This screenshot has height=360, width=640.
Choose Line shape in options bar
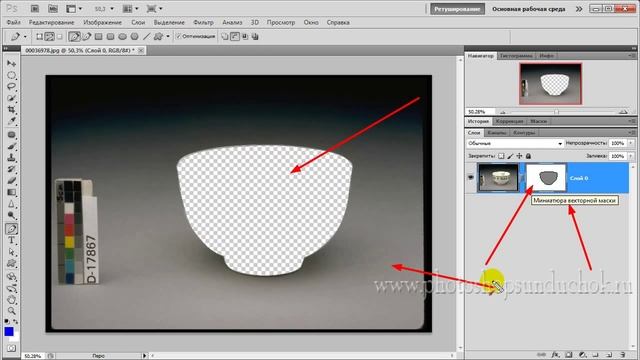[146, 37]
